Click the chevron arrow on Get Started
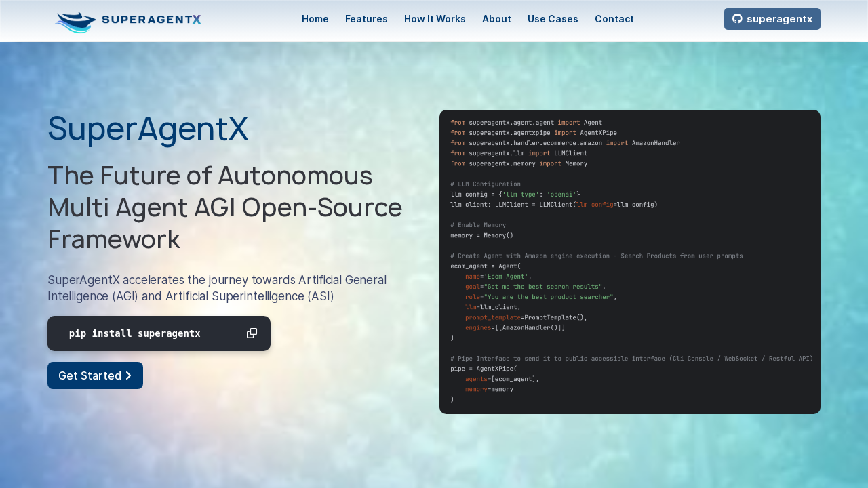Viewport: 868px width, 488px height. click(x=127, y=375)
